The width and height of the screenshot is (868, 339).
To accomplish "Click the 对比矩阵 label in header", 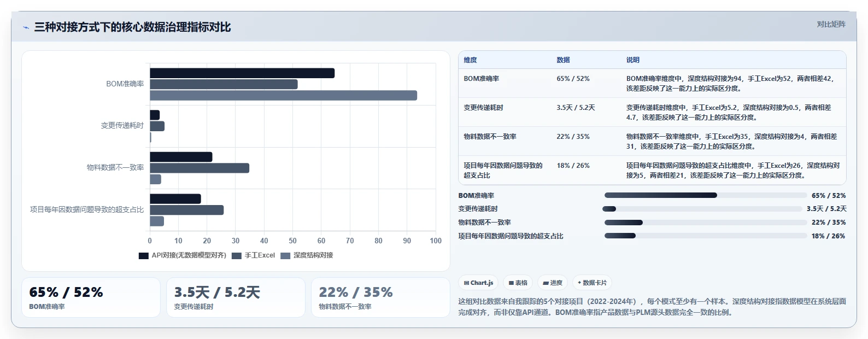I will (831, 24).
